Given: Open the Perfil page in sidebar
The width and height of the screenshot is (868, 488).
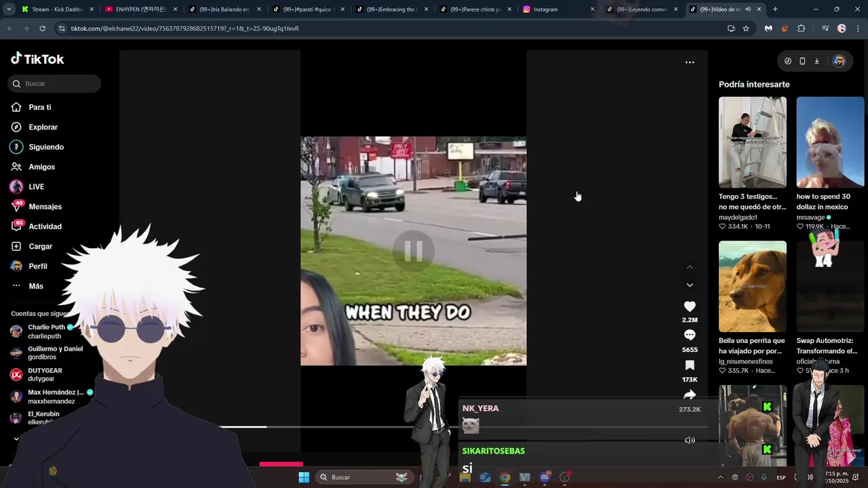Looking at the screenshot, I should click(x=37, y=266).
